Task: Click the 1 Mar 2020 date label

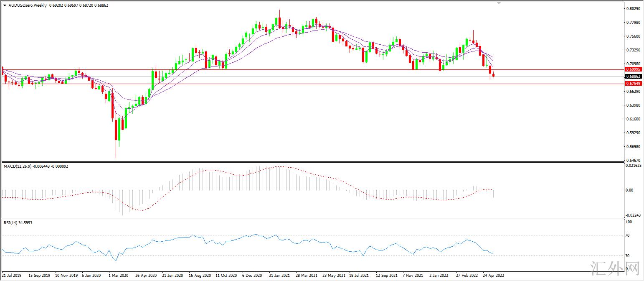Action: coord(119,276)
